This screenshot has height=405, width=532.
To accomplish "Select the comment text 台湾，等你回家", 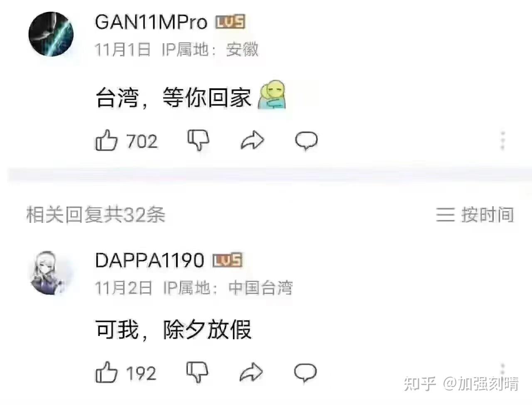I will pyautogui.click(x=173, y=97).
